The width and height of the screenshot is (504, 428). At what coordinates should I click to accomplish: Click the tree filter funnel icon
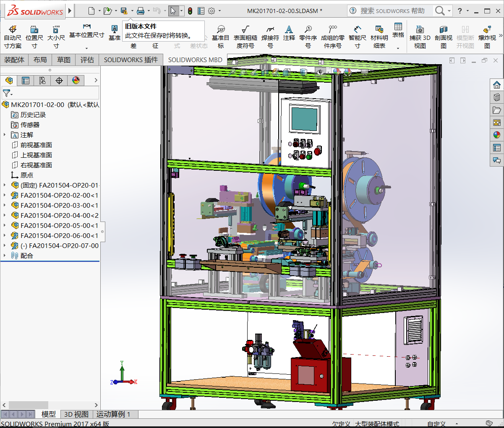point(7,93)
